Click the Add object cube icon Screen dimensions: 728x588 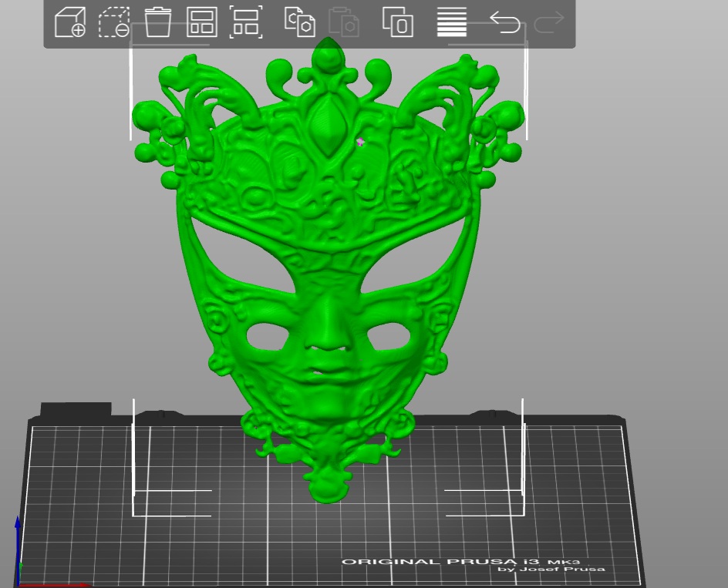69,22
